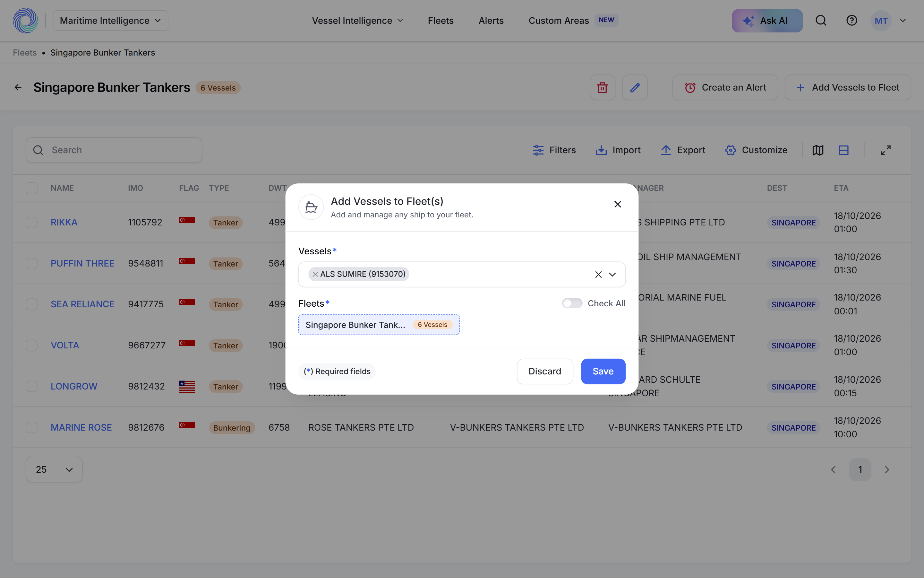Switch to map view icon
This screenshot has height=578, width=924.
point(818,150)
